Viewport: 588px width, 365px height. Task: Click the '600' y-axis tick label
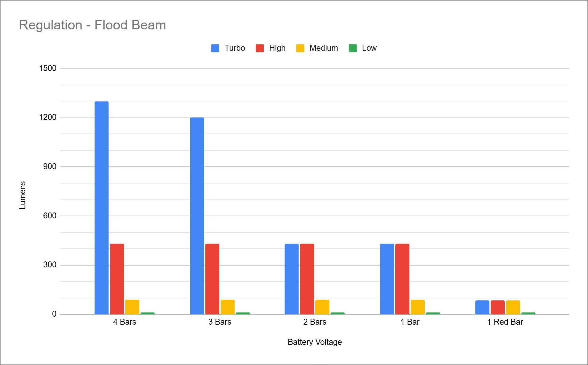tap(50, 216)
